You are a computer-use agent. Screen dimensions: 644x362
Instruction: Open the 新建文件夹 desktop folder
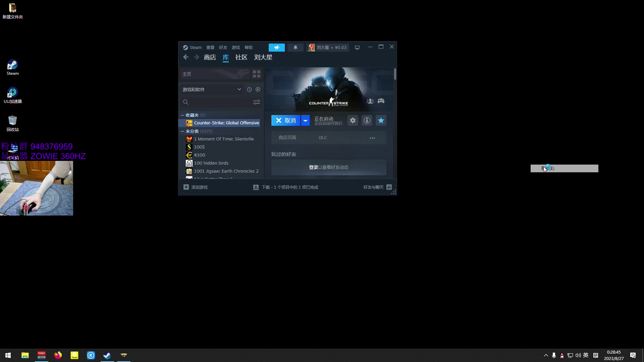[x=13, y=11]
